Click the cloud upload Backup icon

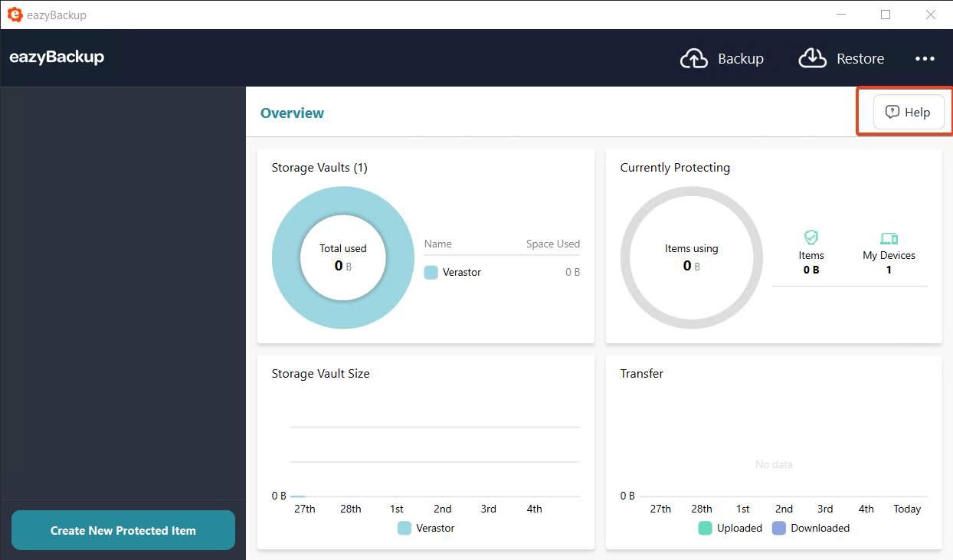click(694, 59)
